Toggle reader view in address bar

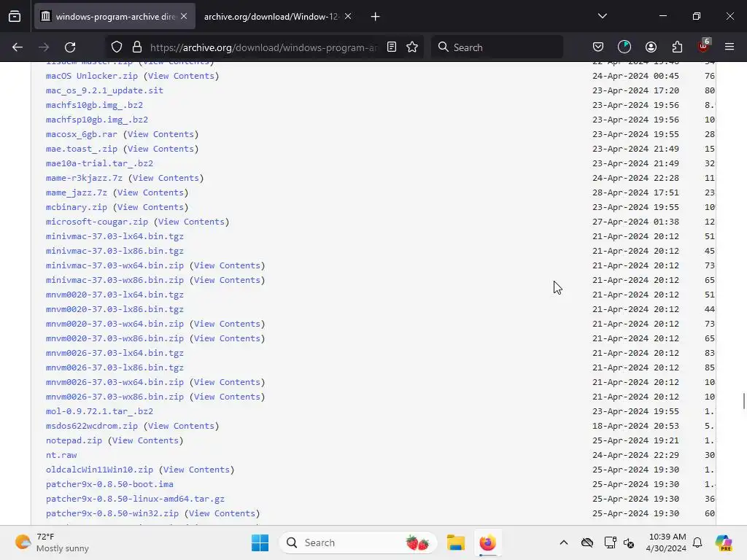click(x=392, y=47)
